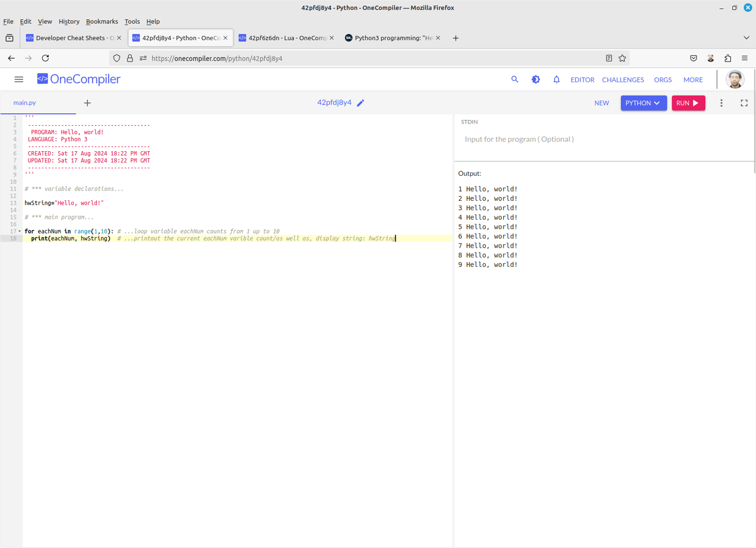Image resolution: width=756 pixels, height=548 pixels.
Task: Open the Tools menu
Action: (x=132, y=22)
